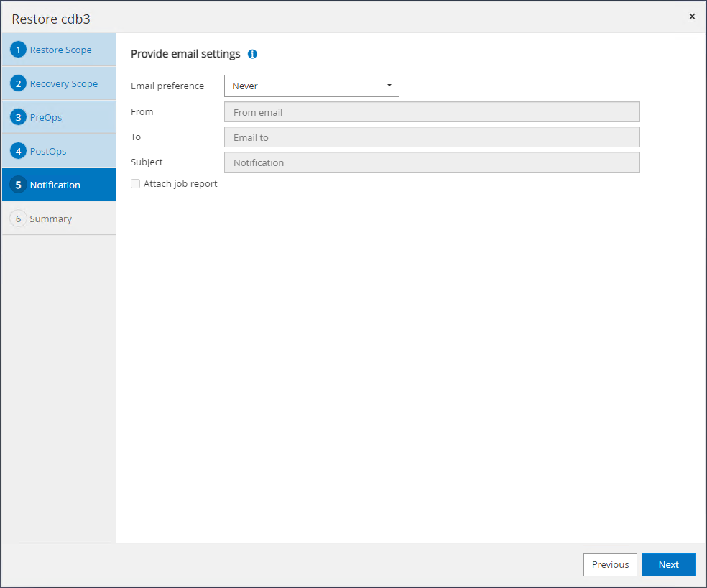
Task: Close the Restore cdb3 dialog
Action: 692,17
